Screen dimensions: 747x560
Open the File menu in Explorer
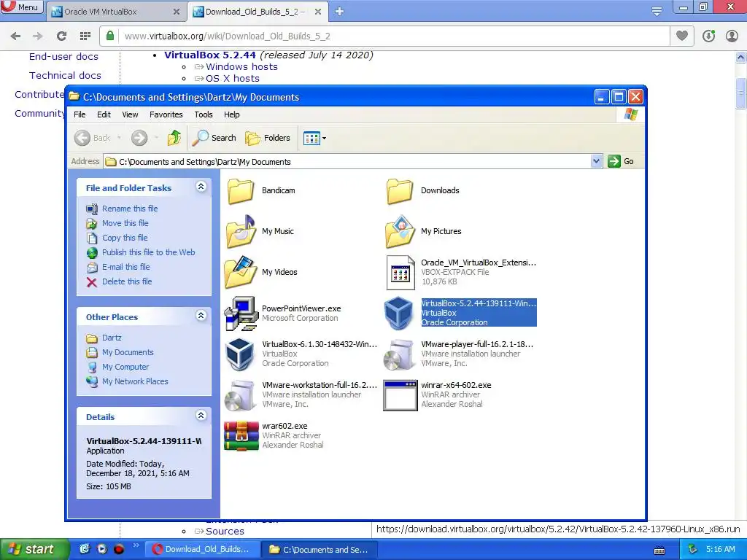coord(80,114)
